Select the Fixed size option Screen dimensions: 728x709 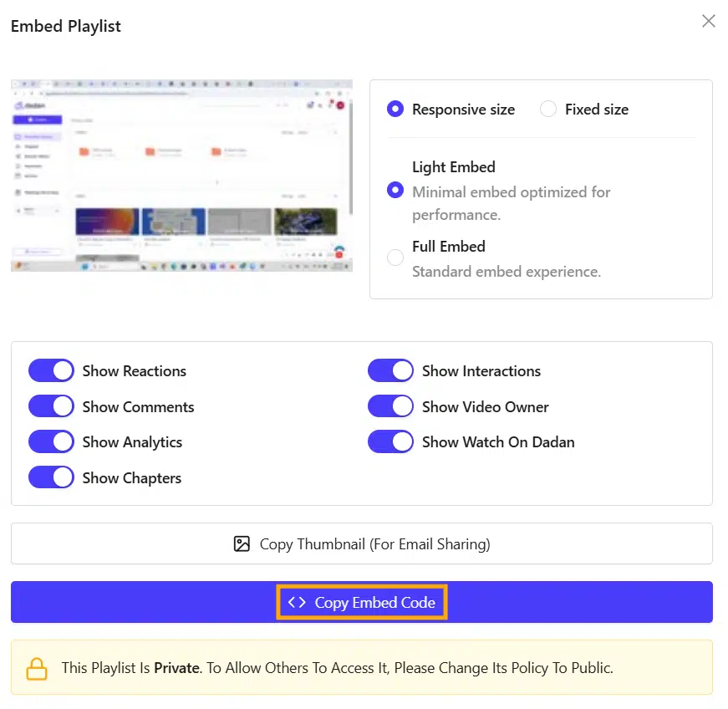(549, 109)
